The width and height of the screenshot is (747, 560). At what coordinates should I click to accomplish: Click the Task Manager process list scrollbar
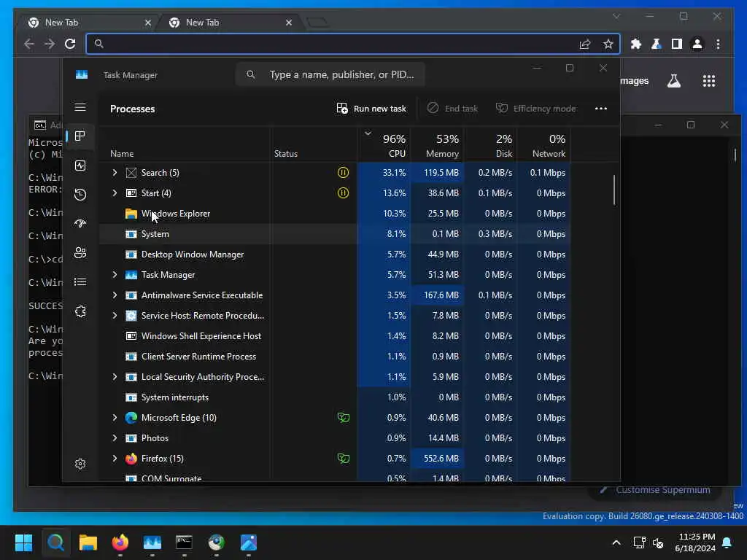[x=614, y=190]
